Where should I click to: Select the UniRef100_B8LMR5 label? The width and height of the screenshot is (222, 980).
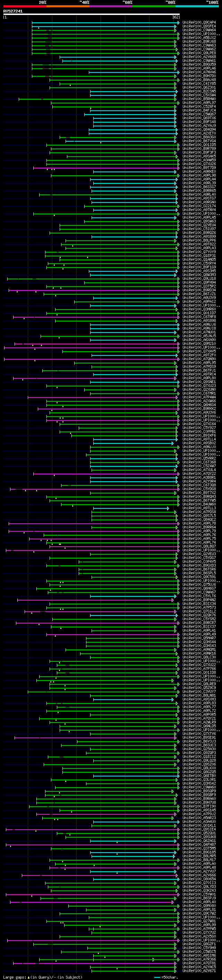coord(199,856)
